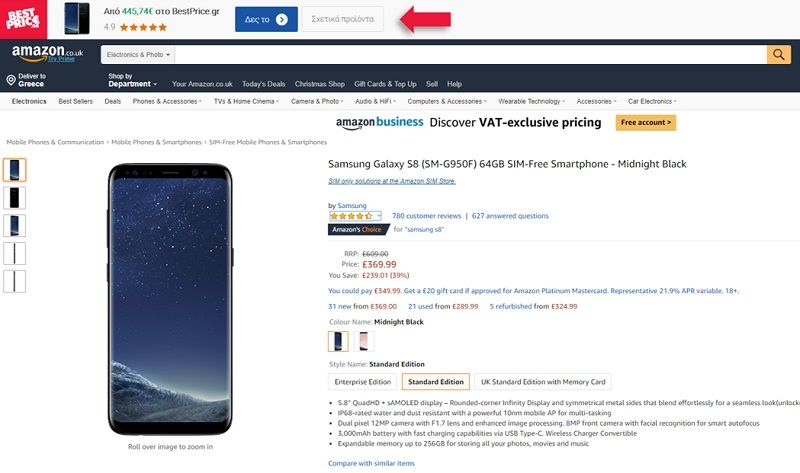Click the arrow icon in Δες το button
This screenshot has height=473, width=800.
(x=281, y=19)
